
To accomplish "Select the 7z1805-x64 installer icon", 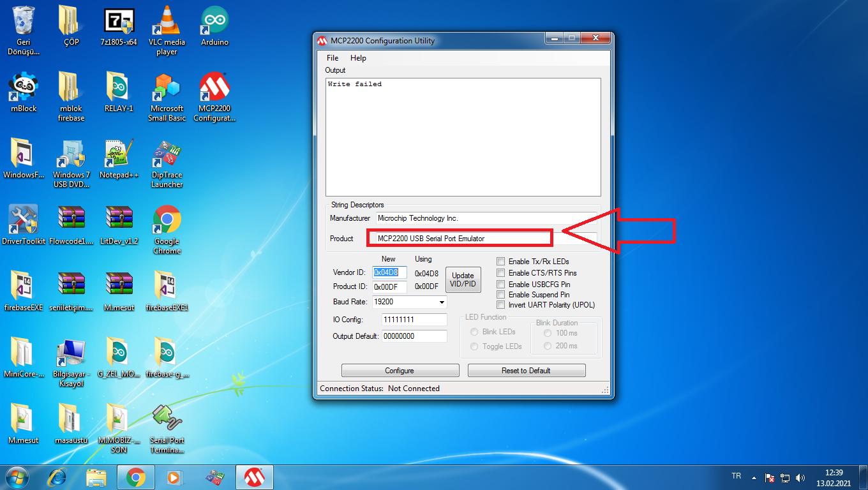I will [119, 27].
